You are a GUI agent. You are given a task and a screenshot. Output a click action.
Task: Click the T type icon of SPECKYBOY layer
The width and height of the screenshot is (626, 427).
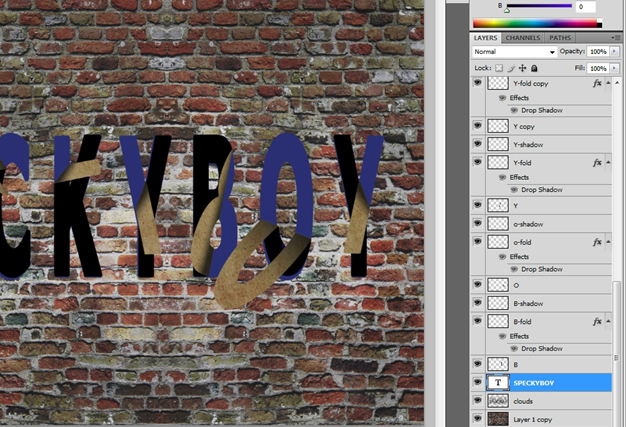click(x=498, y=383)
